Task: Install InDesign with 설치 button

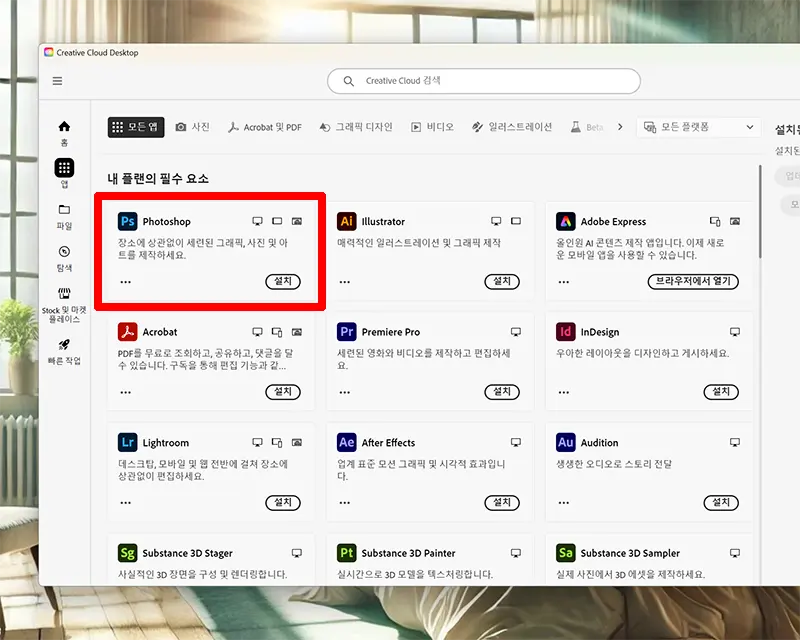Action: (x=721, y=391)
